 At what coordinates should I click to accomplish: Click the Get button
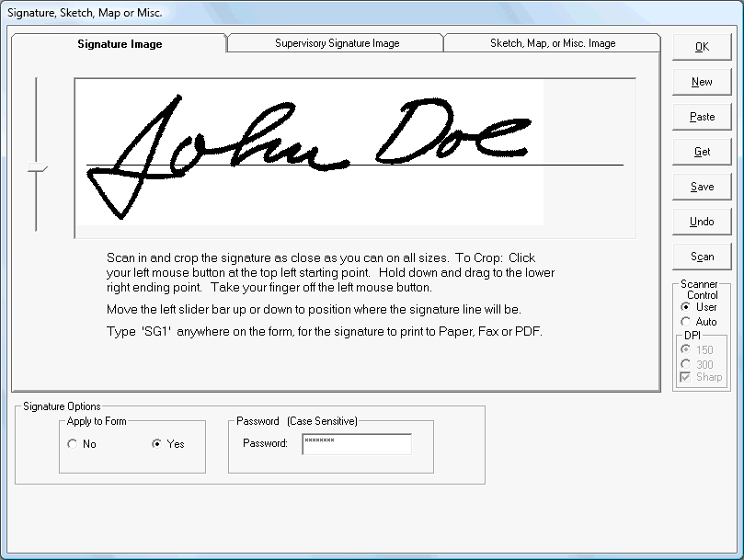(x=702, y=152)
